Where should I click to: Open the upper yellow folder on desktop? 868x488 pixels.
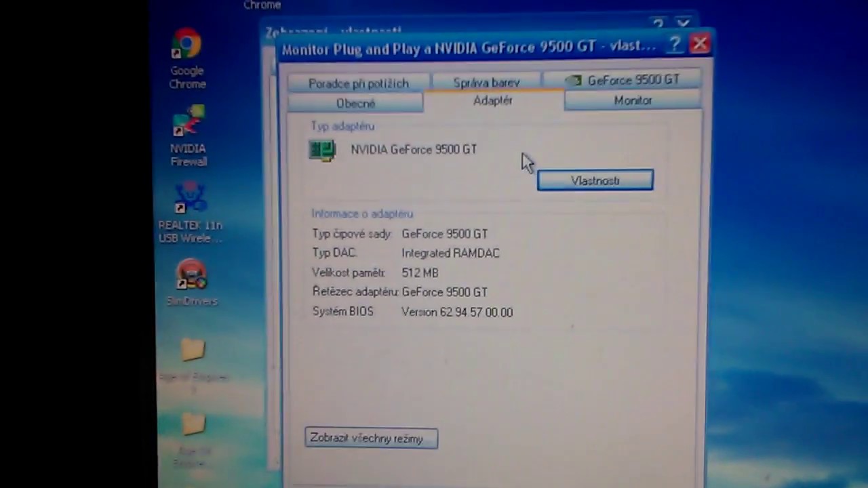(193, 350)
